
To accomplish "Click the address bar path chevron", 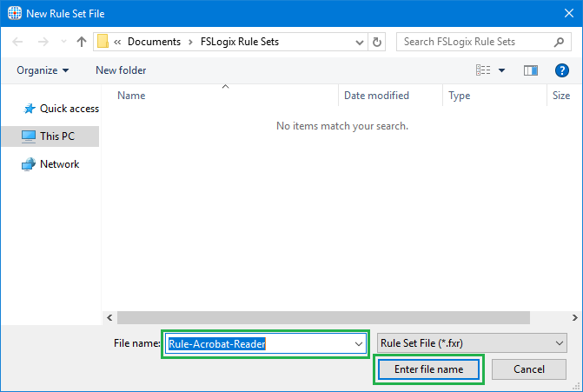I will tap(191, 42).
